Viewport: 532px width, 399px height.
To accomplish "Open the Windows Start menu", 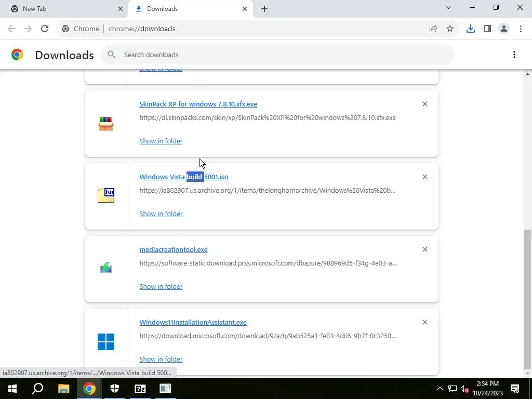I will (12, 389).
